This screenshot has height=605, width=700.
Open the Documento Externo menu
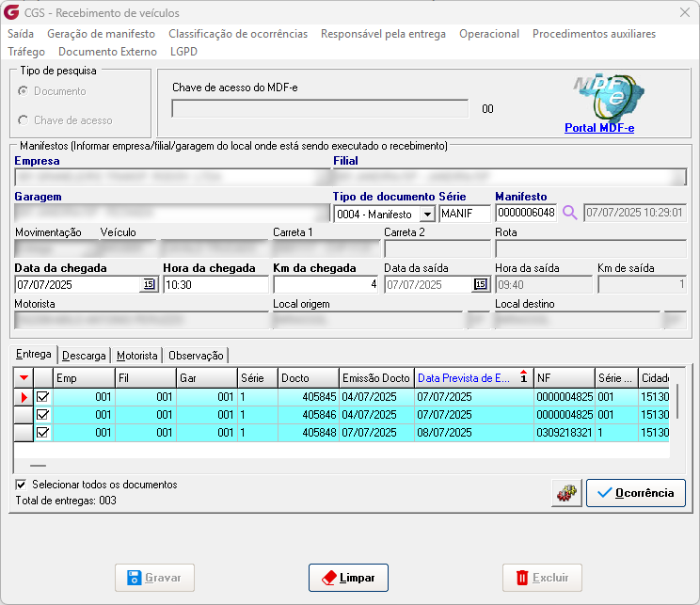[107, 52]
